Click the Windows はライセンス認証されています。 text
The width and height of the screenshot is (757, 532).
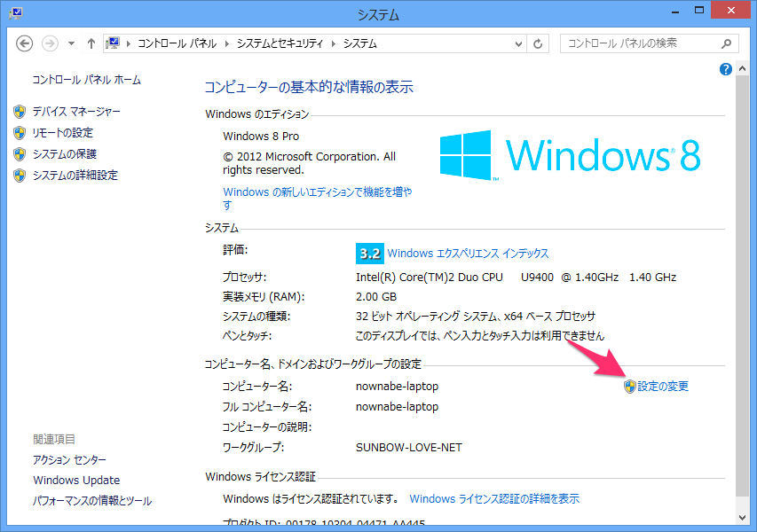(x=311, y=498)
